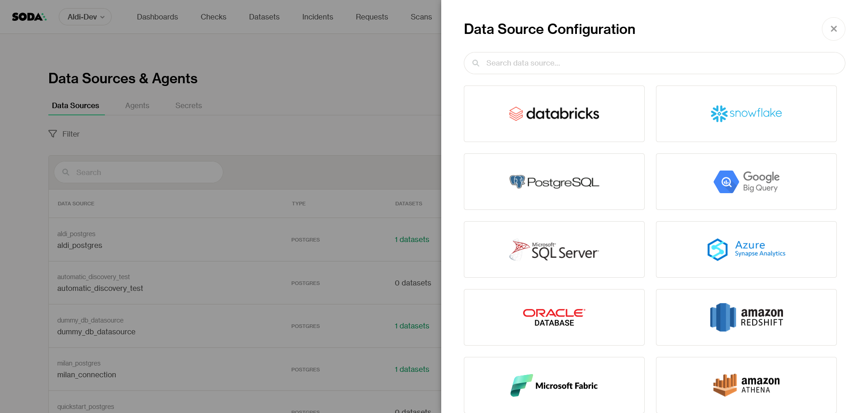Click the Search data source field
Image resolution: width=868 pixels, height=413 pixels.
pyautogui.click(x=654, y=63)
